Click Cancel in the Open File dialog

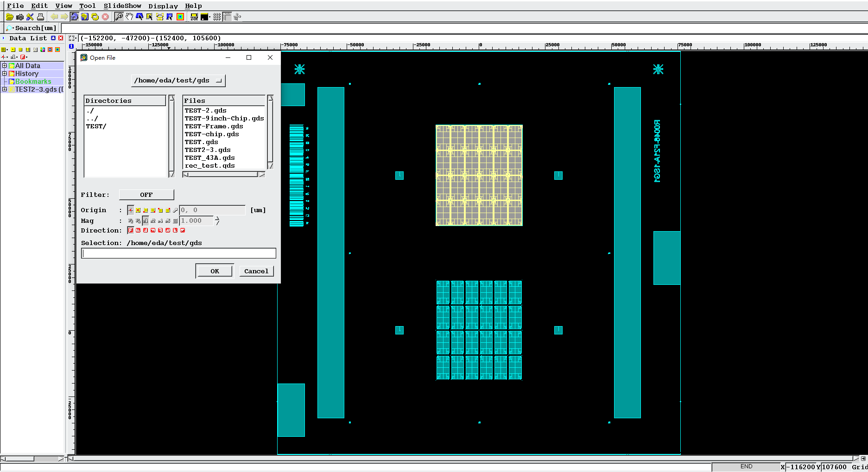(x=256, y=271)
